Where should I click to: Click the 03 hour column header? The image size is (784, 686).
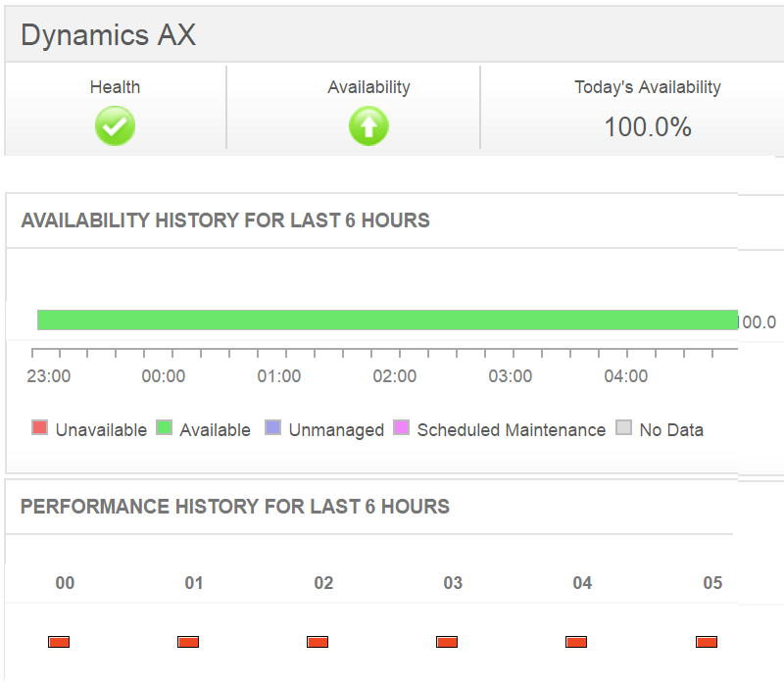(453, 583)
